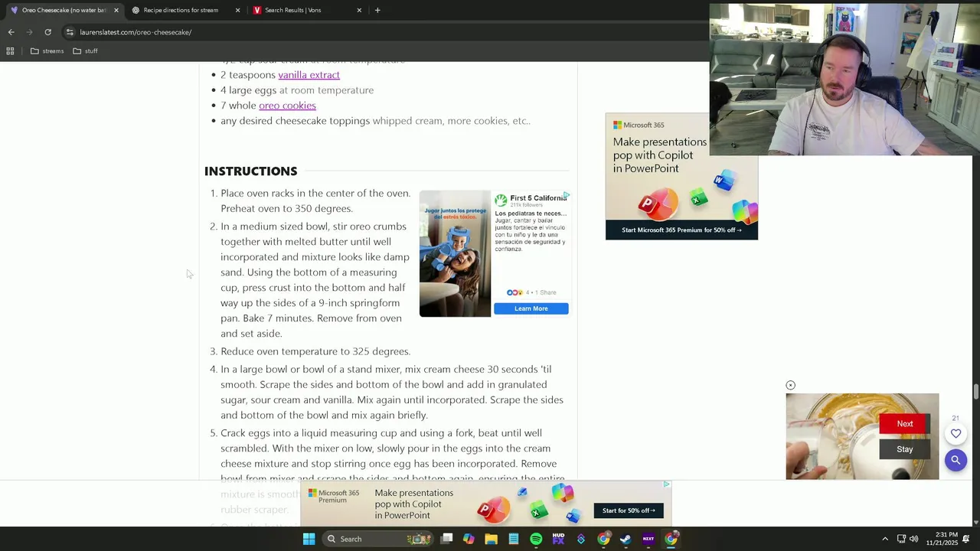The height and width of the screenshot is (551, 980).
Task: Follow the vanilla extract link
Action: tap(309, 75)
